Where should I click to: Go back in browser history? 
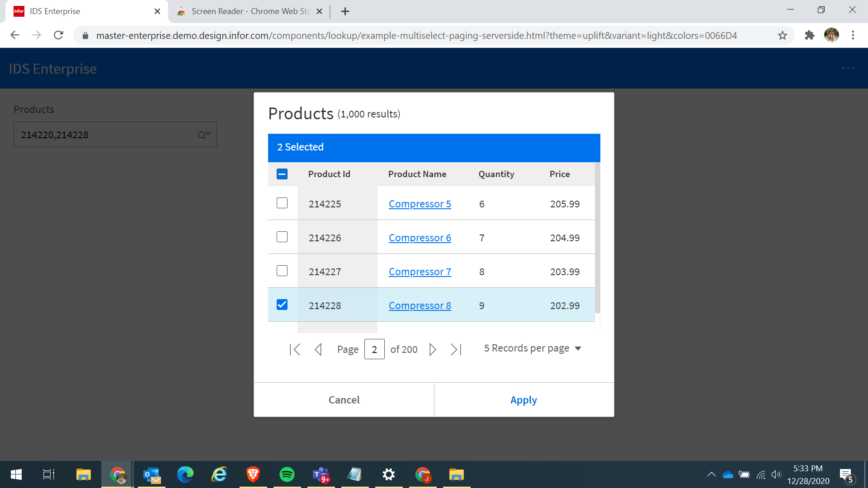coord(15,35)
